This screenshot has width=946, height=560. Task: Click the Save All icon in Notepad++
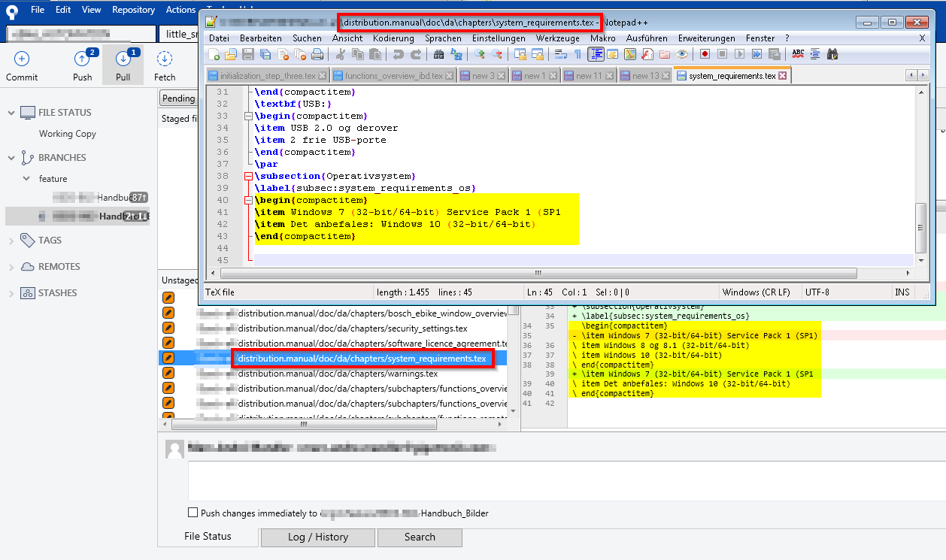[x=265, y=54]
